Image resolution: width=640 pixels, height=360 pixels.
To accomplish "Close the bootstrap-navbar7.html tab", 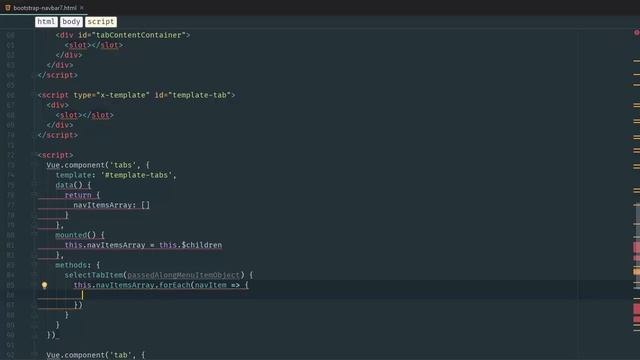I will 82,8.
